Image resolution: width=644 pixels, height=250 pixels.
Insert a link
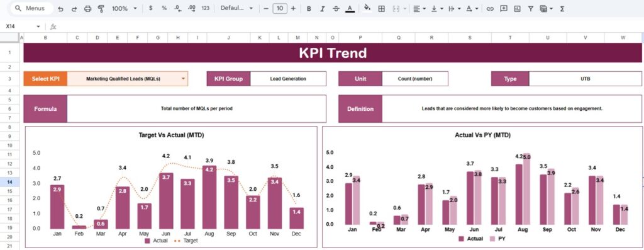489,9
